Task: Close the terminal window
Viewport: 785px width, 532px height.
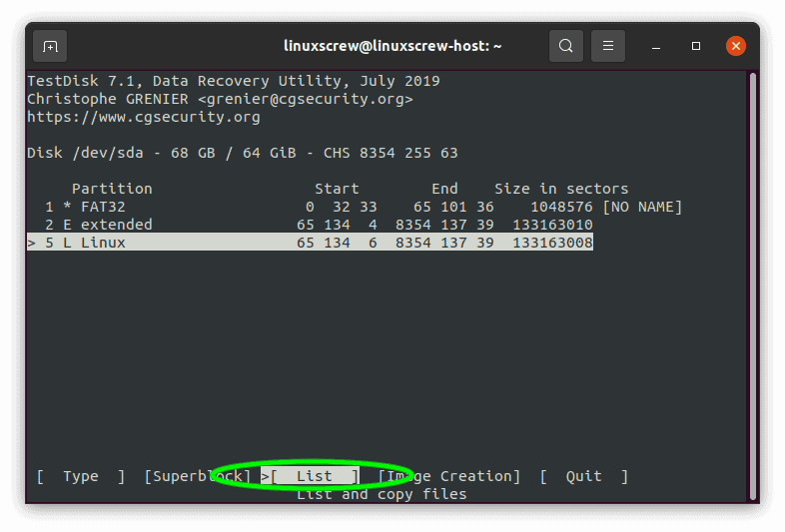Action: (x=736, y=46)
